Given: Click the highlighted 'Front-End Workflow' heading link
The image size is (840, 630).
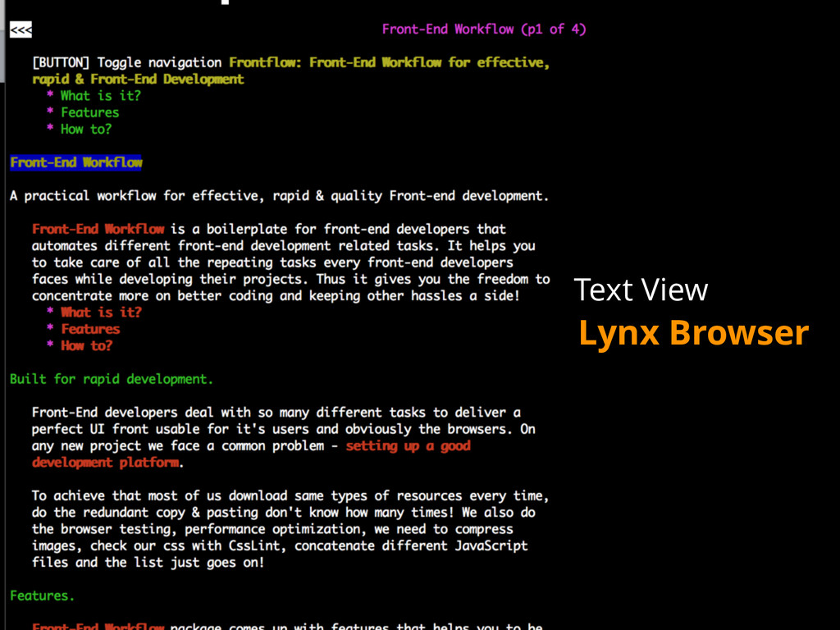Looking at the screenshot, I should tap(76, 162).
